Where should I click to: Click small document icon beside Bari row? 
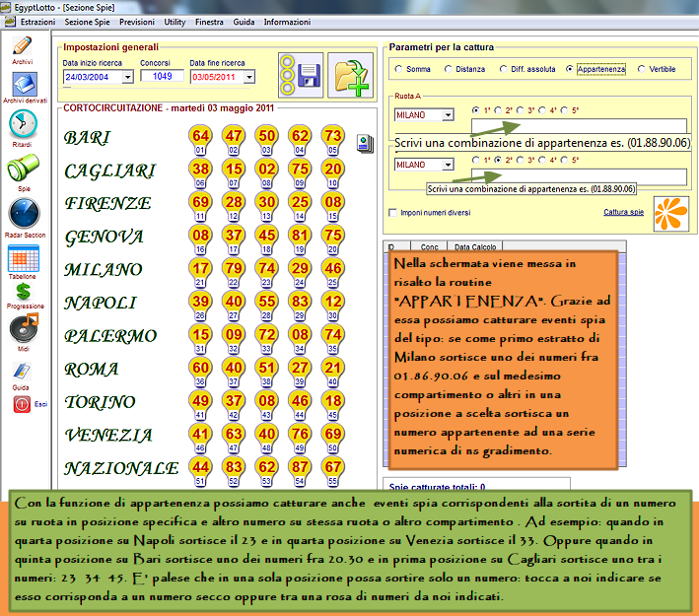(x=365, y=144)
